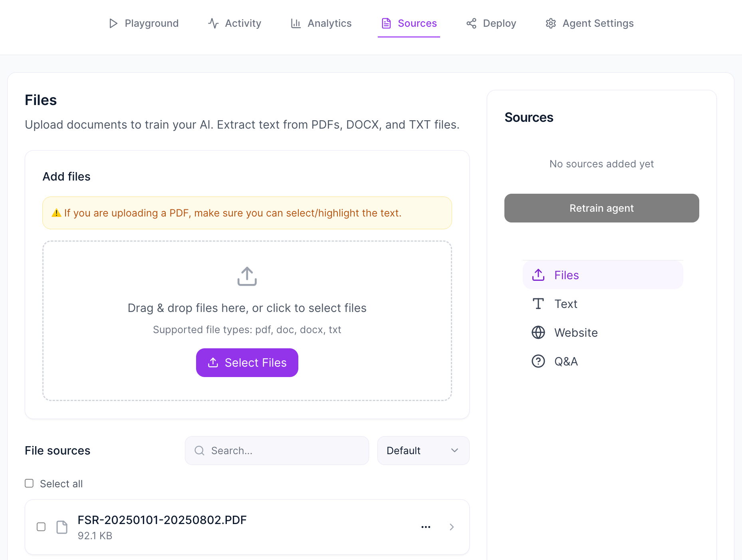Image resolution: width=742 pixels, height=560 pixels.
Task: Tick the FSR-20250101-20250802.PDF checkbox
Action: click(41, 527)
